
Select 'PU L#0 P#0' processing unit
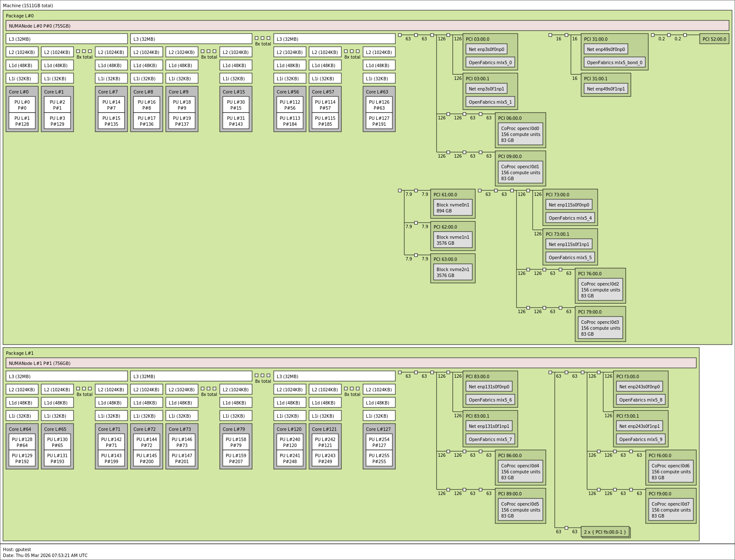pos(22,105)
